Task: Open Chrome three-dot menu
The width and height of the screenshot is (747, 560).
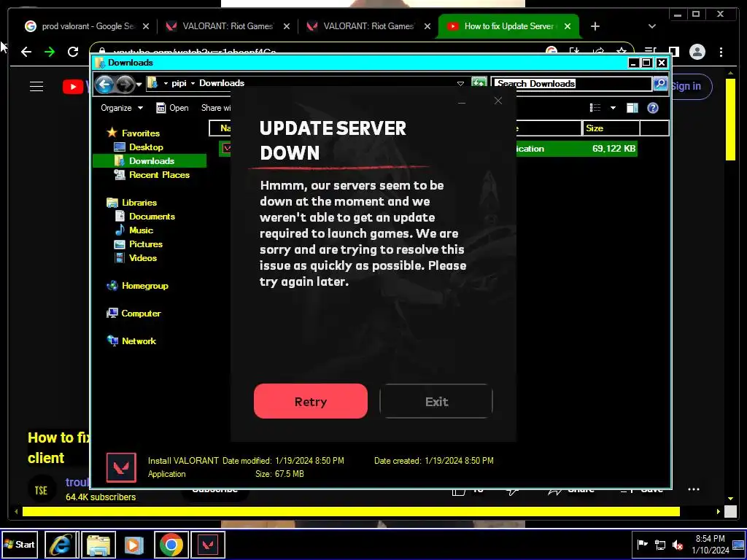Action: [x=721, y=52]
